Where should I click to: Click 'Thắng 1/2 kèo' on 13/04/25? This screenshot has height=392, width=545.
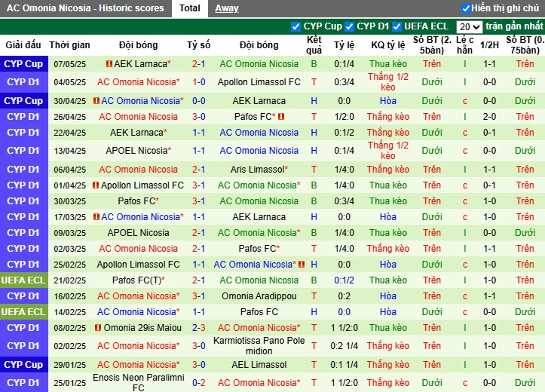point(388,151)
